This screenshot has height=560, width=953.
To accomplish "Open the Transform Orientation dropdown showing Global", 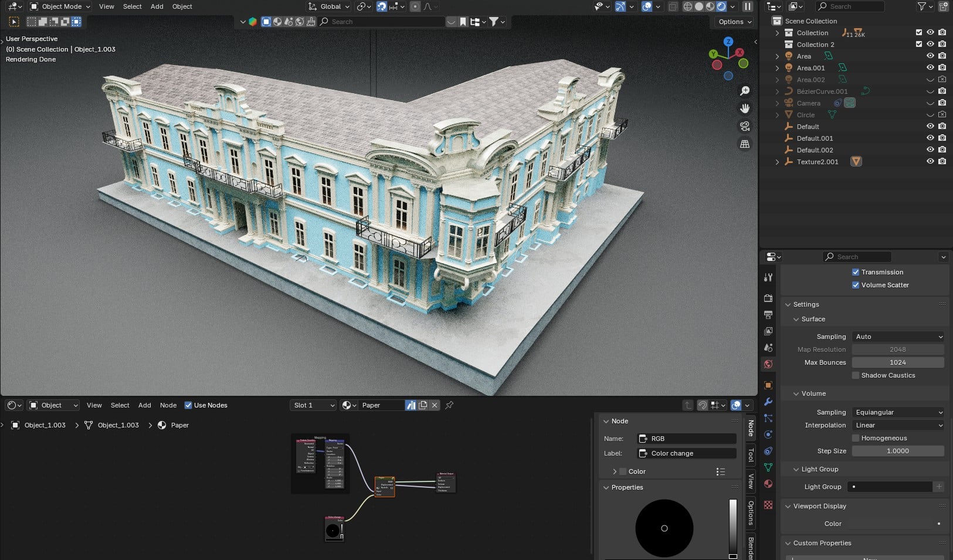I will [x=327, y=6].
